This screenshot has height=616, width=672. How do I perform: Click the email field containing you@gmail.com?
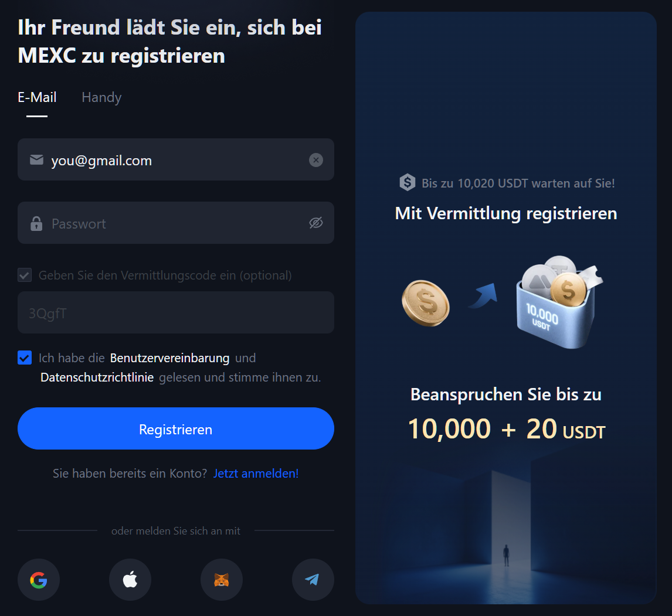[176, 159]
